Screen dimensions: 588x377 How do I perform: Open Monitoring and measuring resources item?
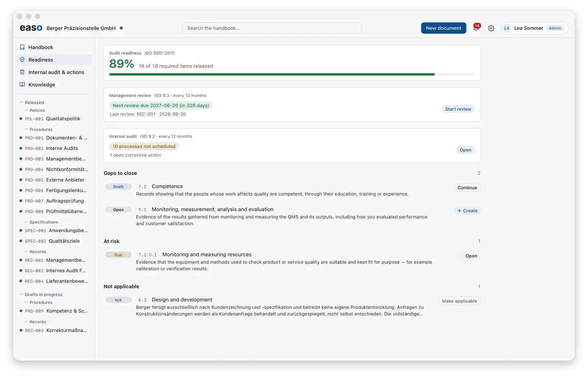coord(471,256)
